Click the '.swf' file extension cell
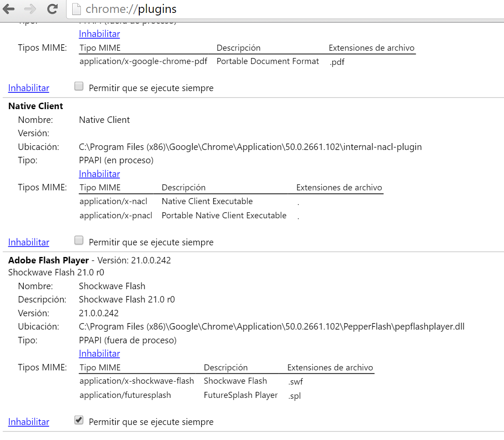This screenshot has height=440, width=504. click(x=295, y=382)
